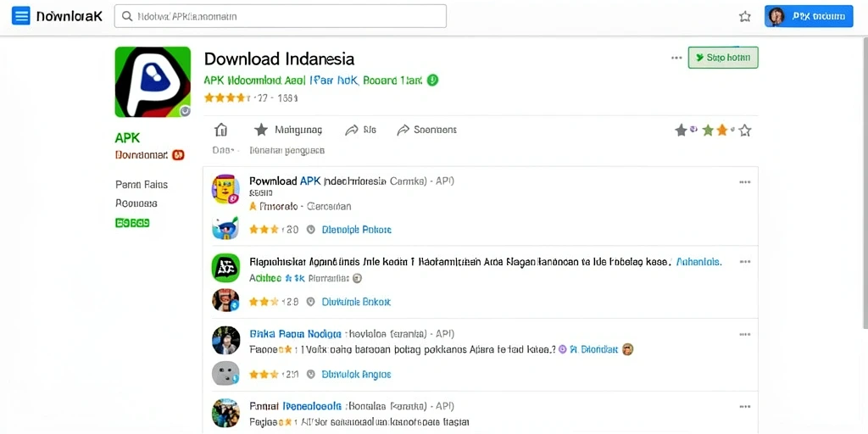The height and width of the screenshot is (434, 868).
Task: Click the Soenbens share tab
Action: (x=427, y=130)
